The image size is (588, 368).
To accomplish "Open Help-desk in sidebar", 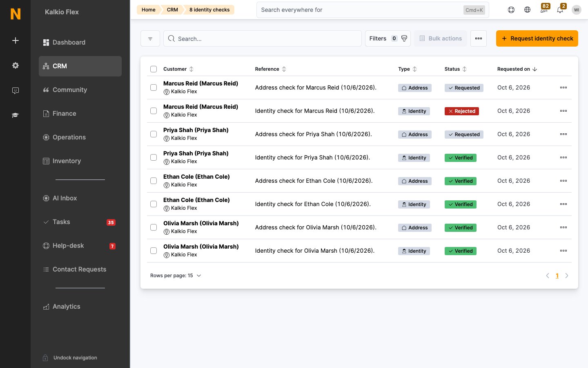I will (x=80, y=246).
